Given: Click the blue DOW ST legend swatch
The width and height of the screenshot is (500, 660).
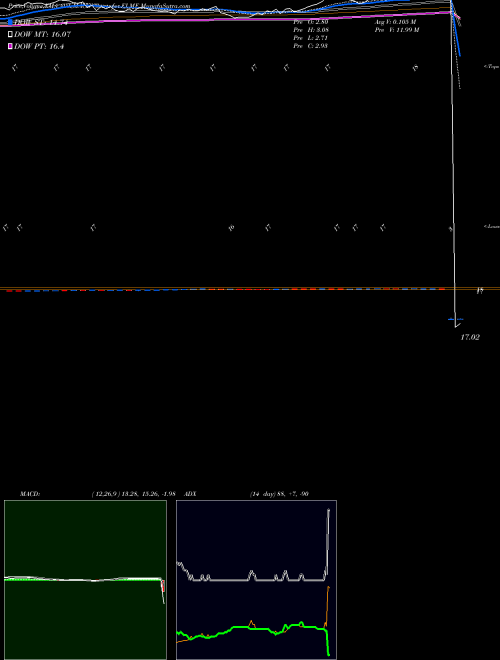Looking at the screenshot, I should click(11, 22).
